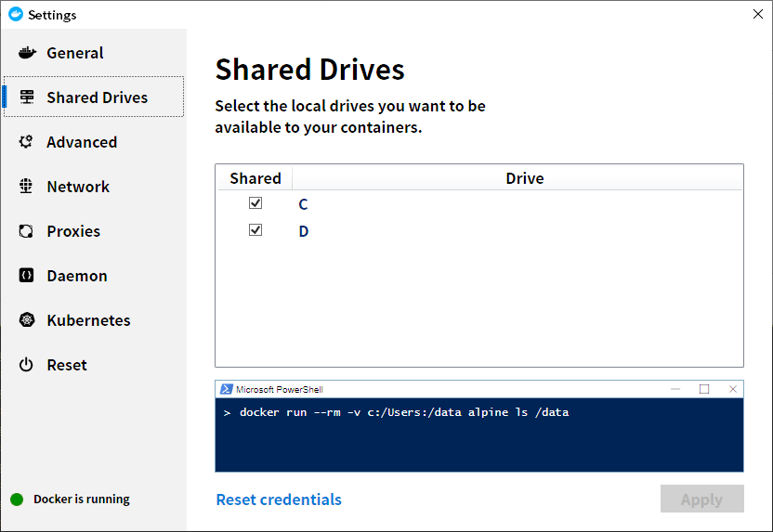Viewport: 773px width, 532px height.
Task: Click the Kubernetes wheel icon
Action: coord(27,320)
